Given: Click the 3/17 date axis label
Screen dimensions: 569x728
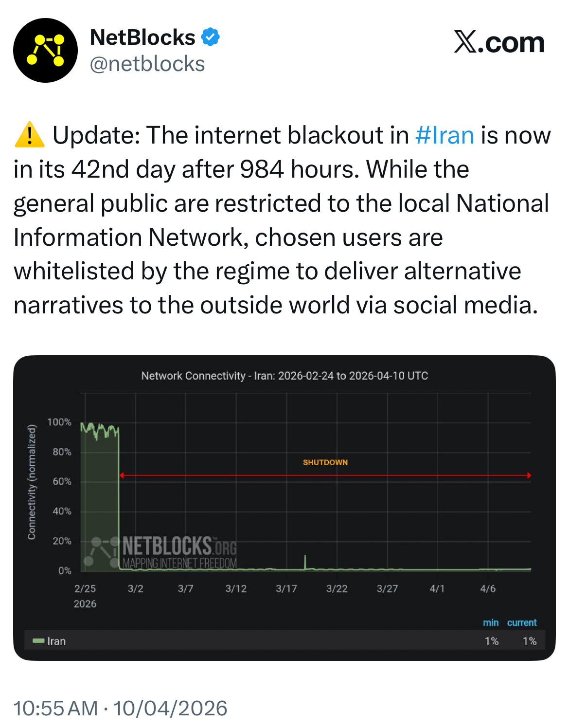Looking at the screenshot, I should tap(286, 589).
